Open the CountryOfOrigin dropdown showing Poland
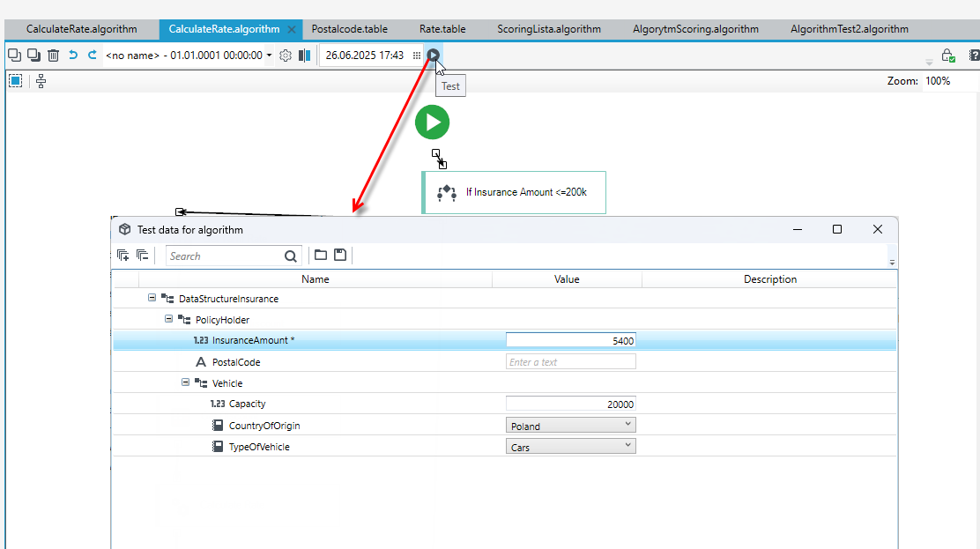The image size is (980, 549). click(x=570, y=426)
